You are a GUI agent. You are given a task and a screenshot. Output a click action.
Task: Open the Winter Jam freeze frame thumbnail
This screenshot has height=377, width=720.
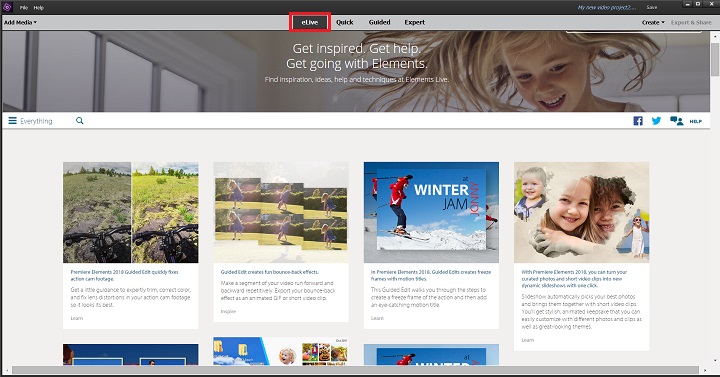tap(431, 212)
